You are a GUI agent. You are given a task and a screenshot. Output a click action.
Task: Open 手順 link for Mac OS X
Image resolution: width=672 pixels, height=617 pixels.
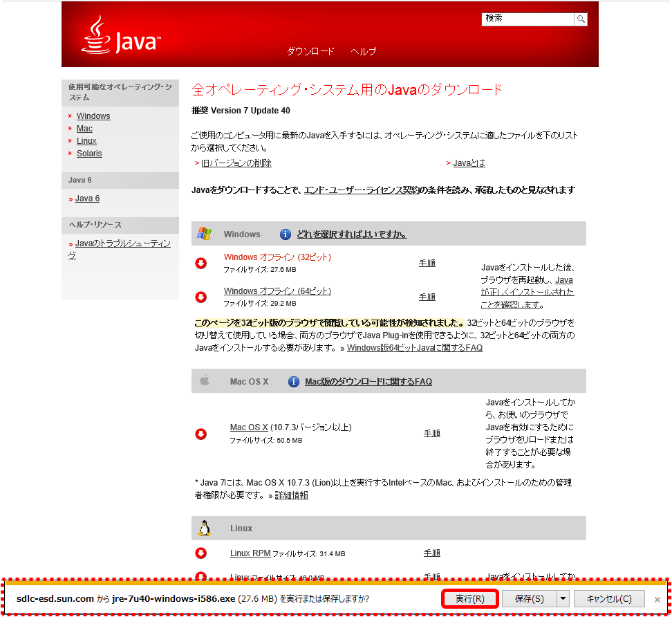[432, 434]
